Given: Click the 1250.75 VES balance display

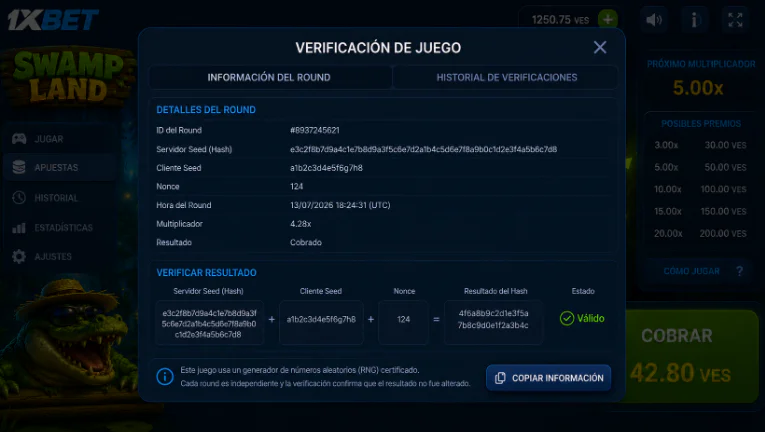Looking at the screenshot, I should [560, 20].
